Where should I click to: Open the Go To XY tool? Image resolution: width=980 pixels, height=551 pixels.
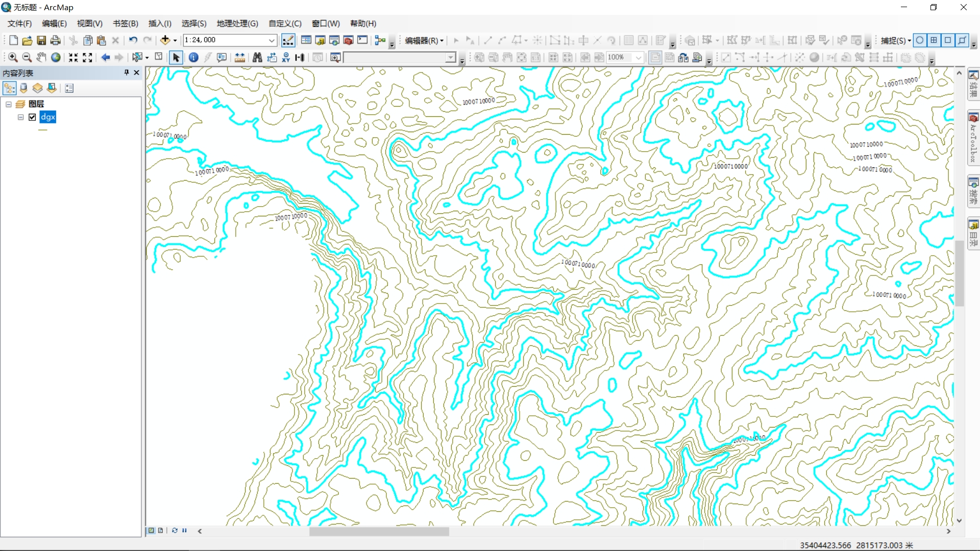point(286,58)
